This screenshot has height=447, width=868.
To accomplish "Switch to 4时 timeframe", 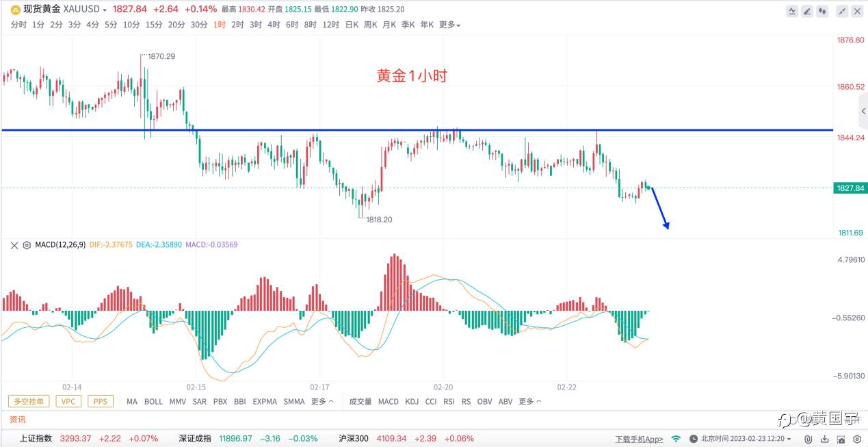I will (274, 25).
